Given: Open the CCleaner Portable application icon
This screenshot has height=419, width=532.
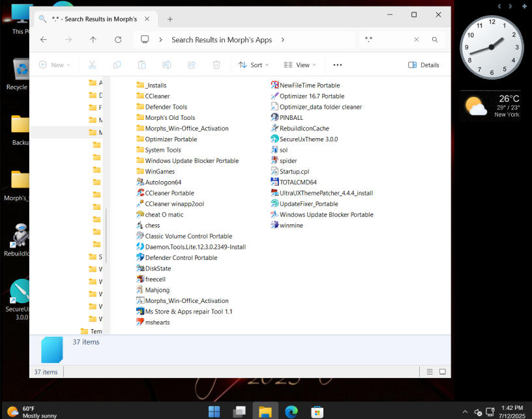Looking at the screenshot, I should [140, 193].
